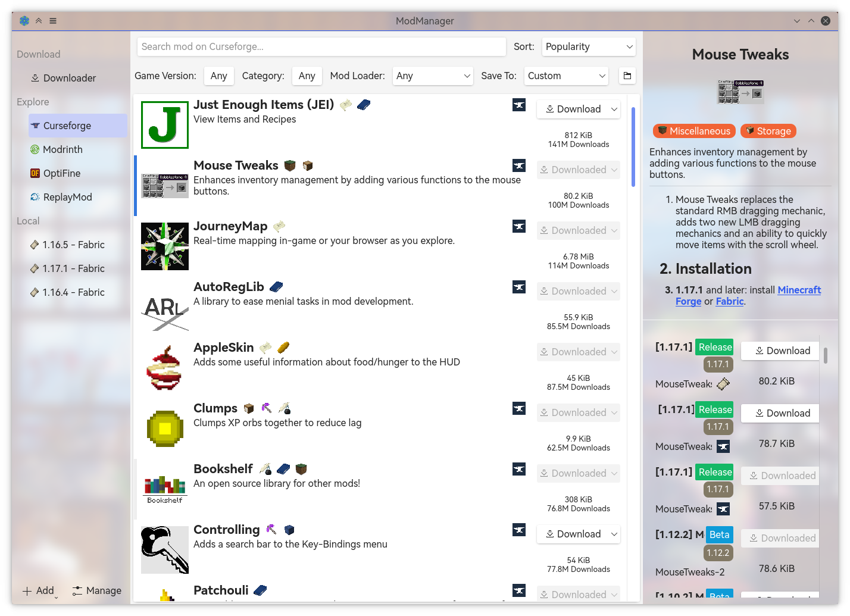Open the Save To Custom dropdown
Viewport: 850px width, 616px height.
click(x=566, y=76)
